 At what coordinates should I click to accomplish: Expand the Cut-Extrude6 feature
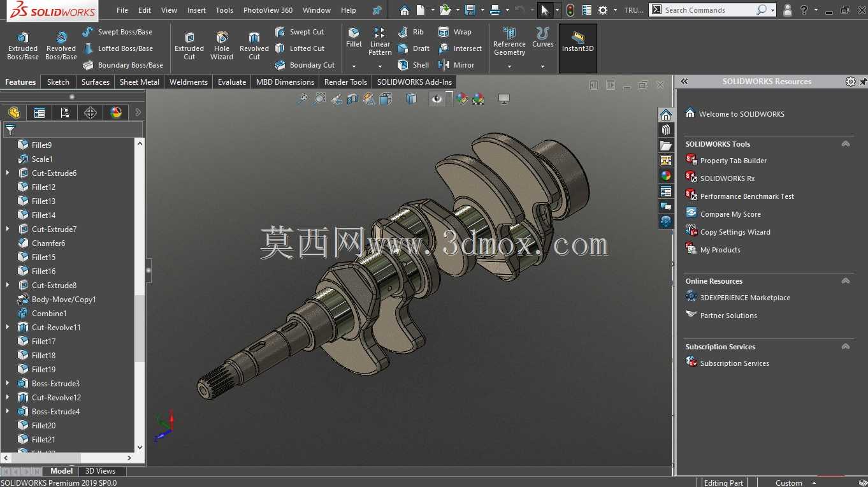point(8,173)
